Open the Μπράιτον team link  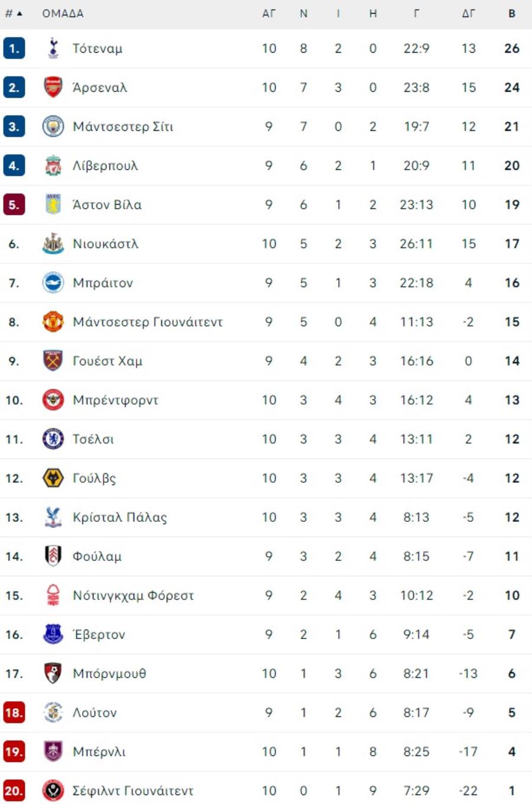pos(103,283)
